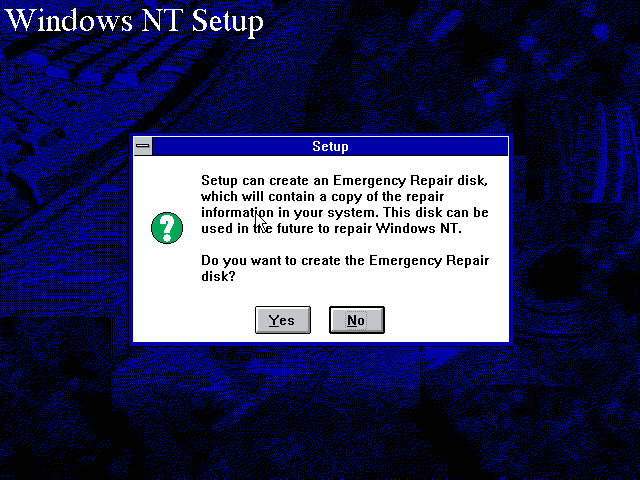The width and height of the screenshot is (640, 480).
Task: Click the "which will contain a copy" line
Action: click(322, 196)
